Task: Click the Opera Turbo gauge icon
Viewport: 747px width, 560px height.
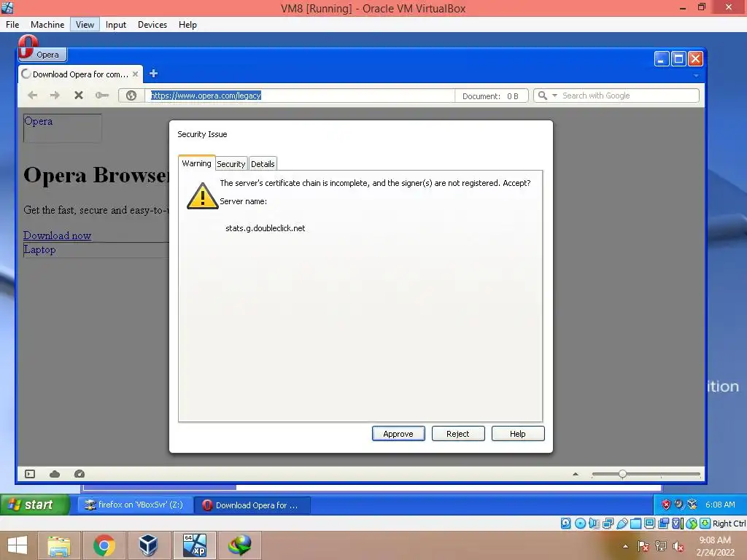Action: [80, 474]
